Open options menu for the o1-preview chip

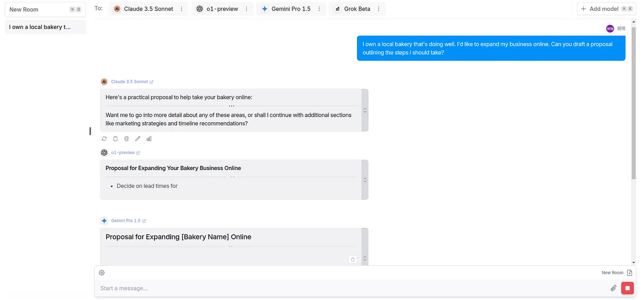tap(247, 9)
